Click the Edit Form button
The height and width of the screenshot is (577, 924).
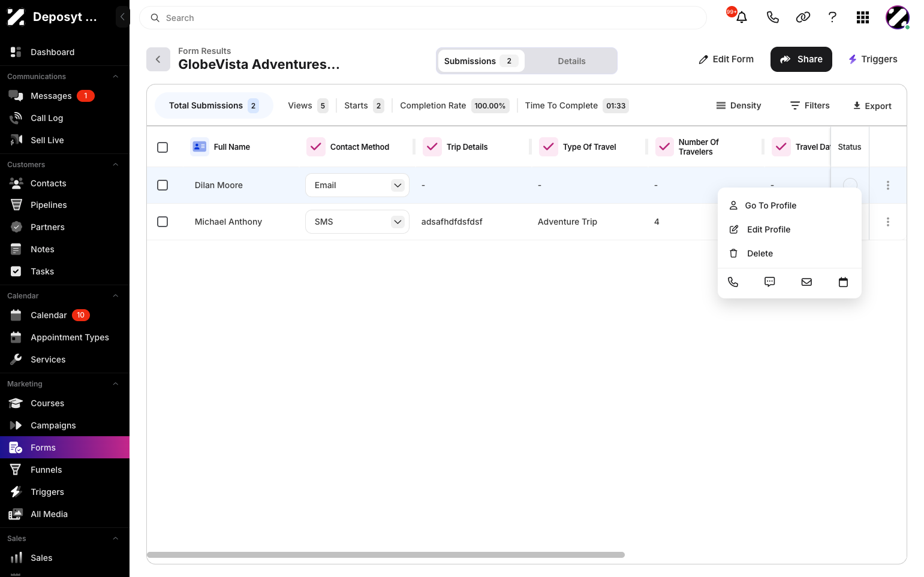[x=726, y=59]
